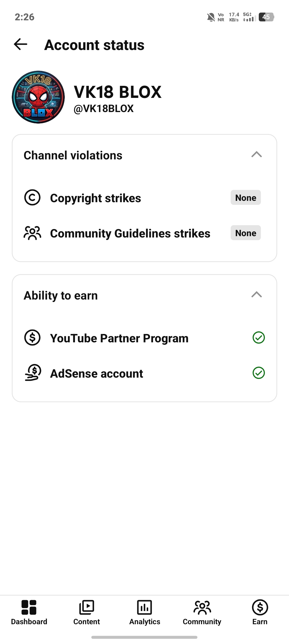289x644 pixels.
Task: Tap None badge beside Community Guidelines strikes
Action: (x=246, y=233)
